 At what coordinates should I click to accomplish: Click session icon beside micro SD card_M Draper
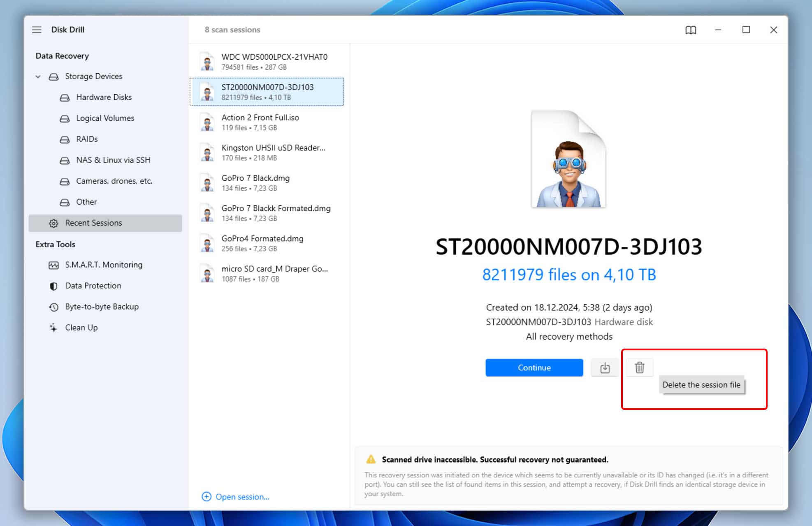[x=207, y=273]
